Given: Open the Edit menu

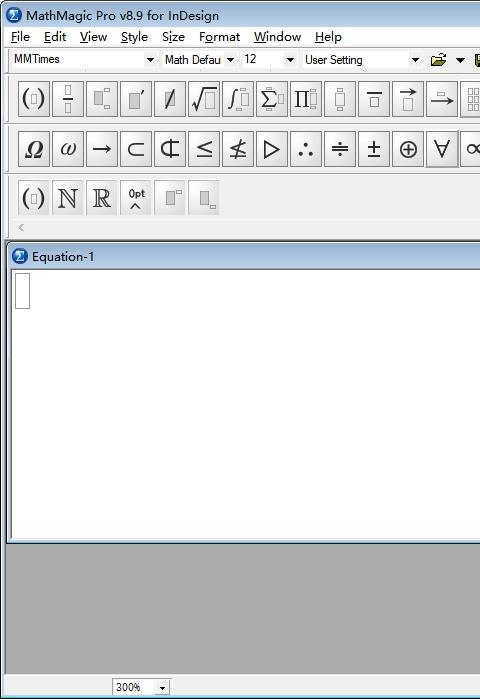Looking at the screenshot, I should pyautogui.click(x=55, y=37).
